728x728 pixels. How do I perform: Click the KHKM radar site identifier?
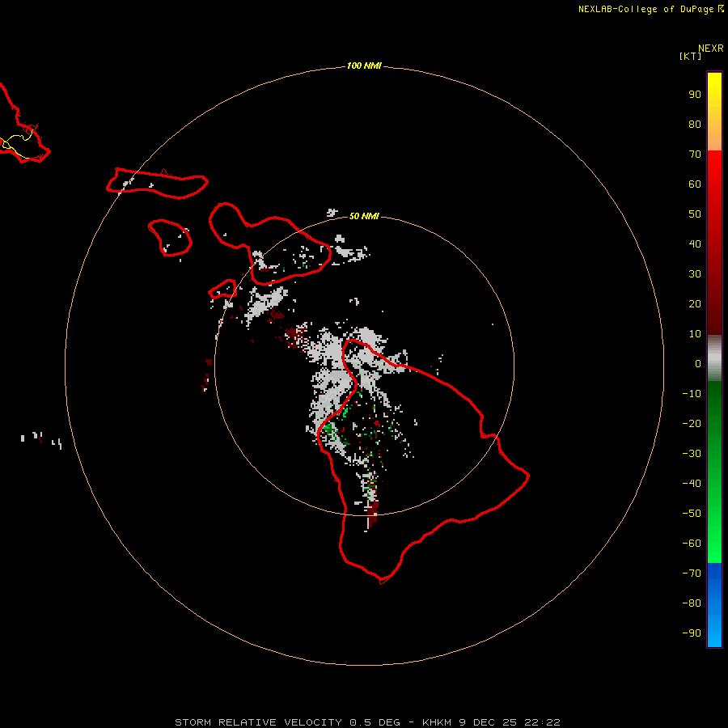(x=437, y=722)
